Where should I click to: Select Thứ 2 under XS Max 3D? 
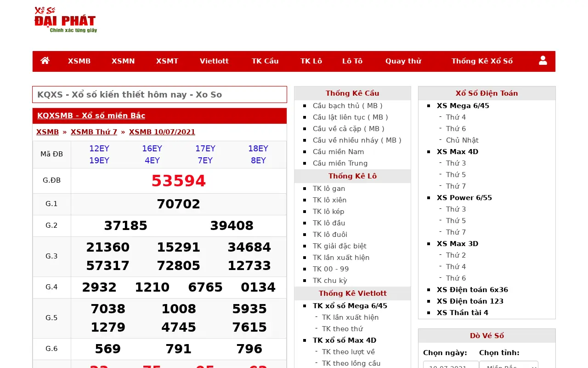(x=456, y=255)
